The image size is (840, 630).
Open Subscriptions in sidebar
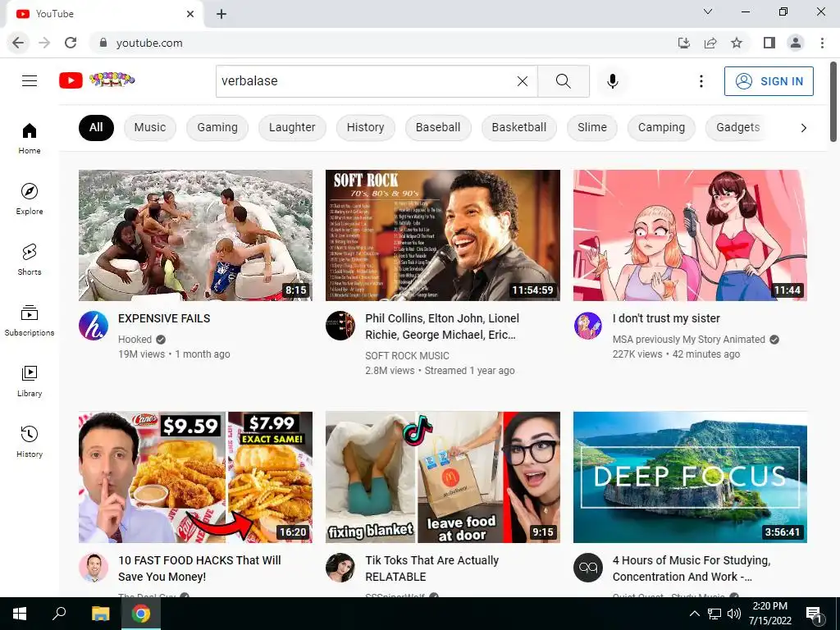pos(30,320)
